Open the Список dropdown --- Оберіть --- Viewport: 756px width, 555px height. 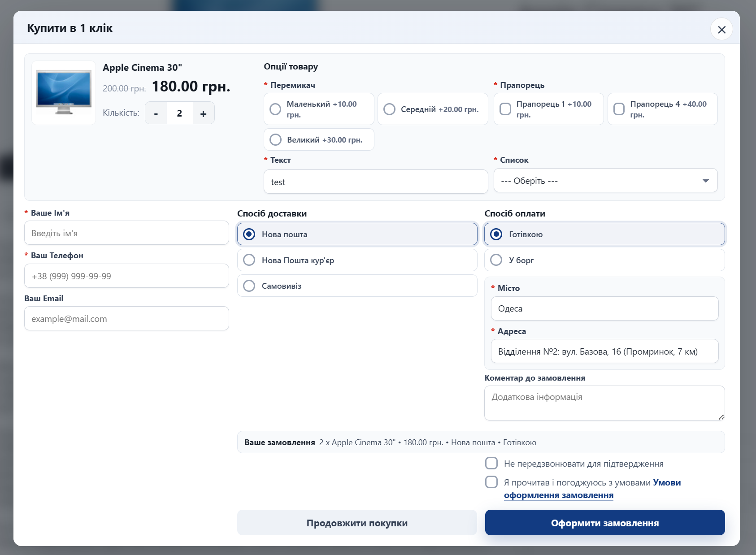pyautogui.click(x=605, y=181)
